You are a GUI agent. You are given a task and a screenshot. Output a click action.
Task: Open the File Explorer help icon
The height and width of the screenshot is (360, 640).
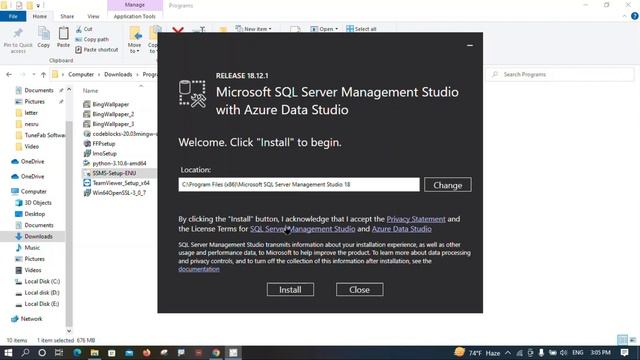coord(634,16)
